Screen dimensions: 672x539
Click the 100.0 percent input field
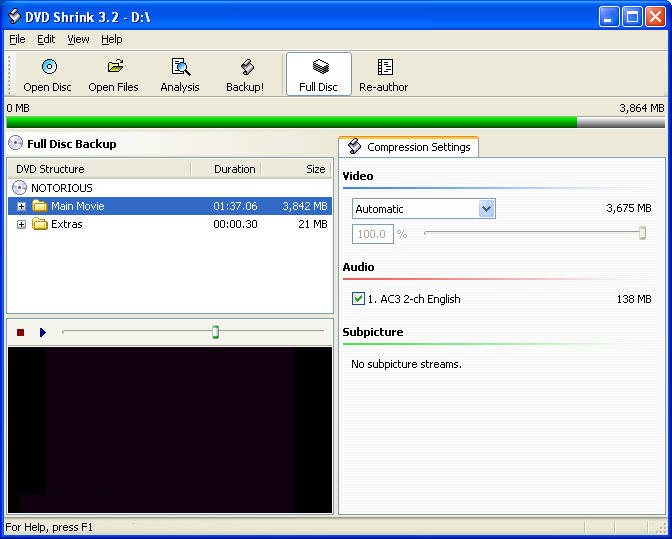(x=372, y=234)
